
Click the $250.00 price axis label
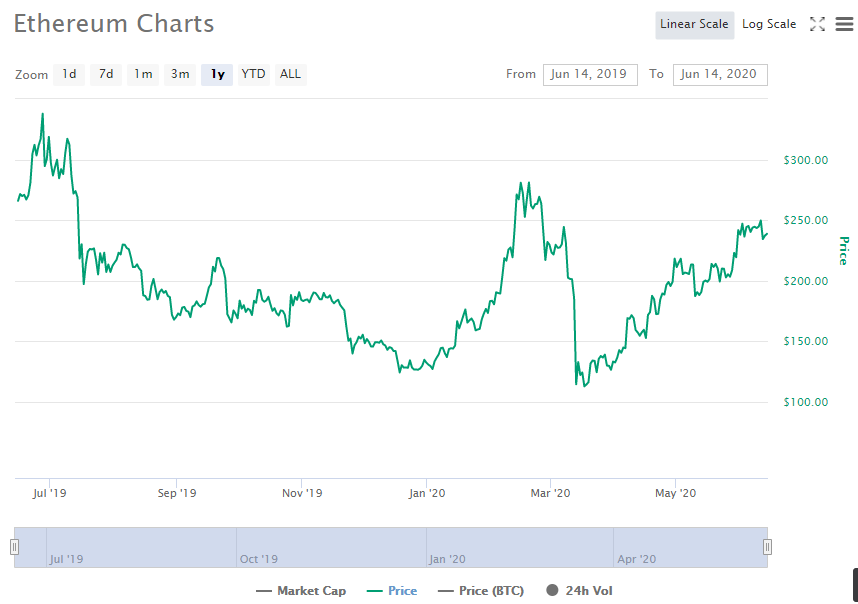point(805,220)
